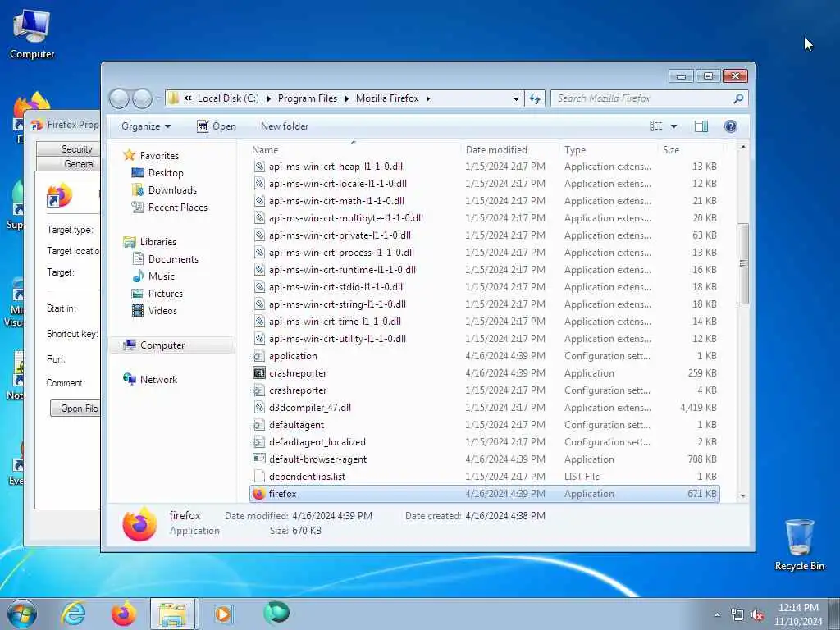
Task: Select Libraries in the navigation pane
Action: coord(158,242)
